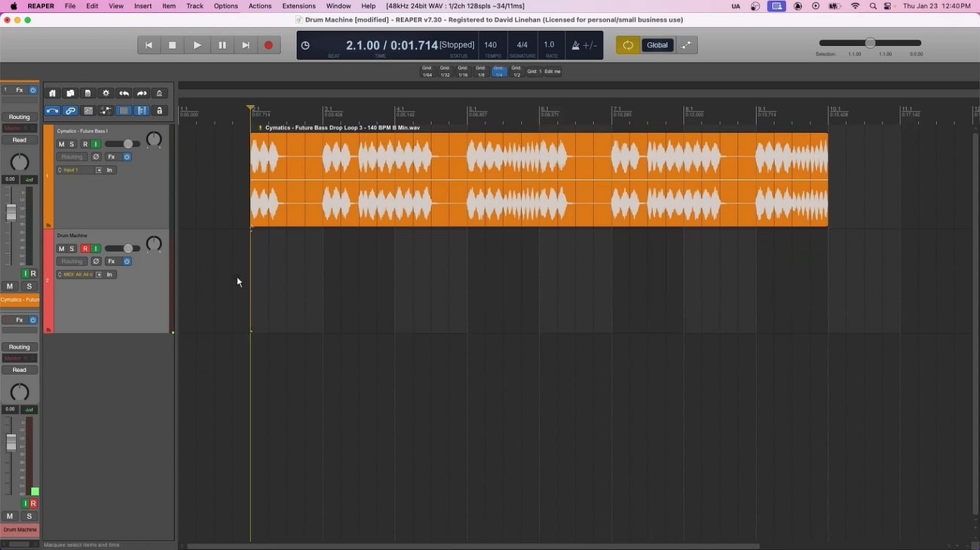
Task: Toggle phase invert on Cymatics track
Action: [x=96, y=157]
